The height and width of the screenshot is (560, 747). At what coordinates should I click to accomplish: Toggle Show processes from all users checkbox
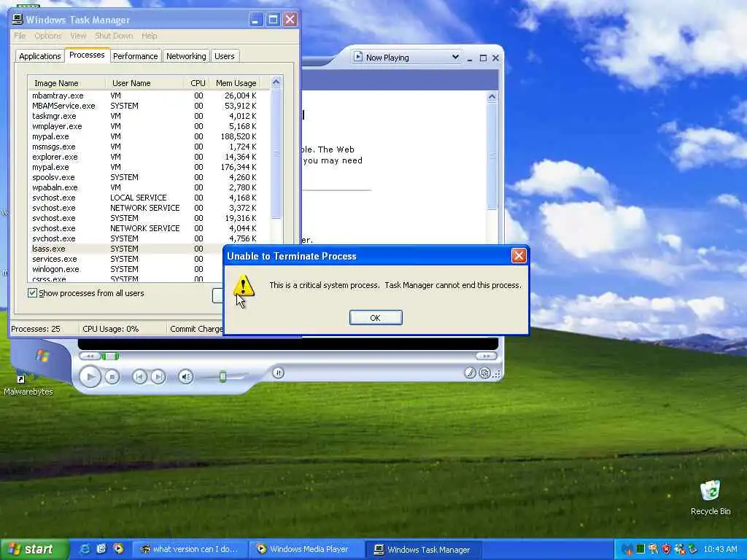[32, 293]
